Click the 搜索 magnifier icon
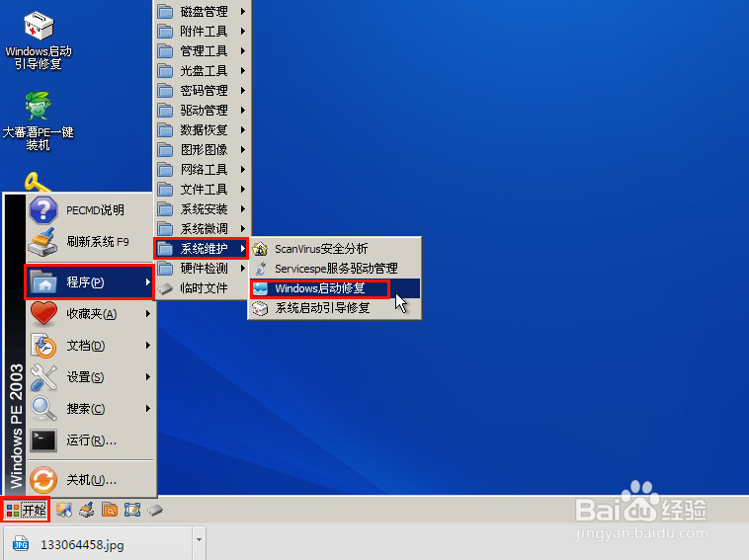The height and width of the screenshot is (560, 749). tap(43, 409)
